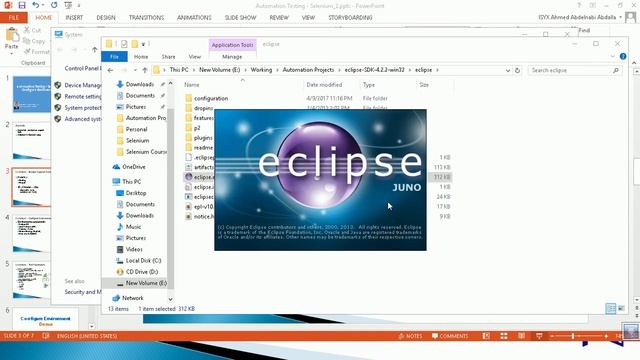Open Remote settings in System window
This screenshot has width=640, height=360.
[x=83, y=96]
